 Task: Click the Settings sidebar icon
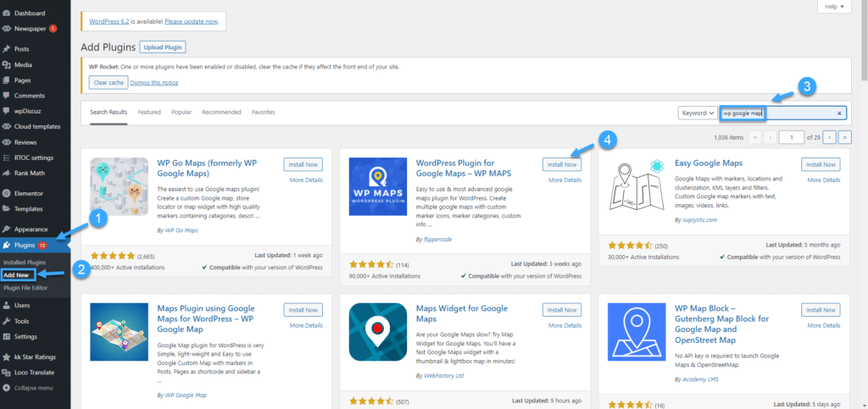tap(7, 336)
